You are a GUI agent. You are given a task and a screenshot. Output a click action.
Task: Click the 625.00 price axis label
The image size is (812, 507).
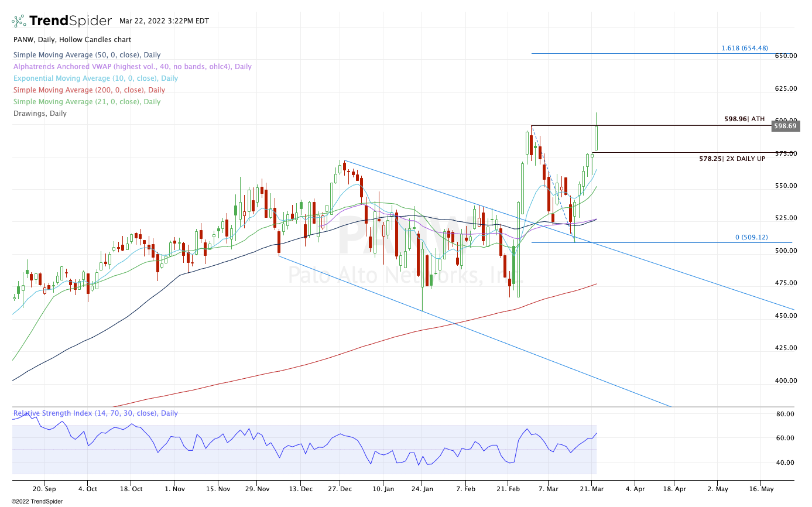(785, 89)
